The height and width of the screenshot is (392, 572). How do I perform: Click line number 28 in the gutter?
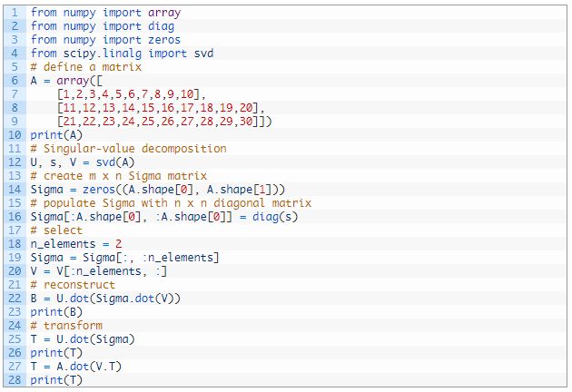[x=15, y=380]
